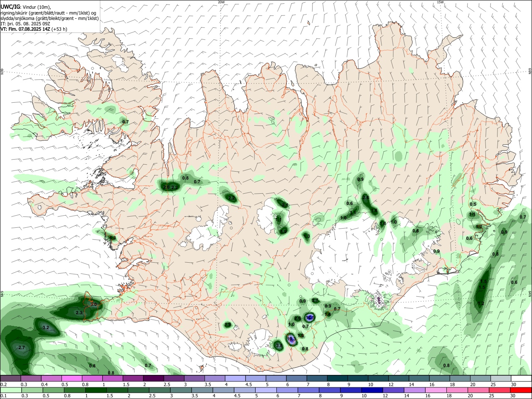
Task: Pick the dark purple swatch between 2 and 2.5, upper scale
Action: tap(153, 379)
